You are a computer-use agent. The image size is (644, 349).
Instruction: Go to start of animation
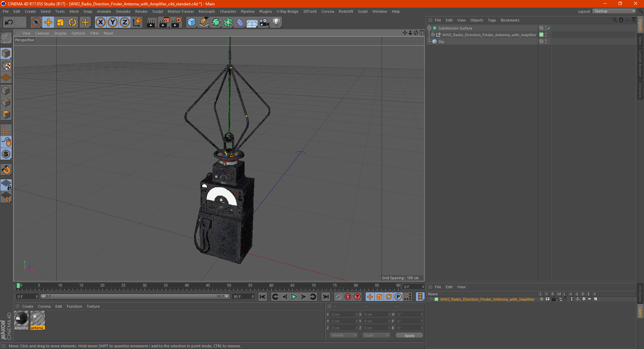click(263, 297)
